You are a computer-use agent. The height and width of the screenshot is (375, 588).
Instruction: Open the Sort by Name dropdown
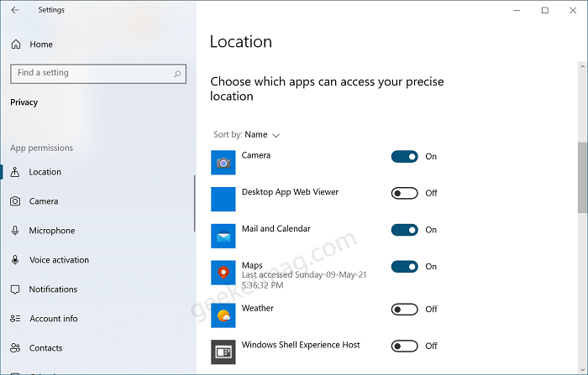(x=246, y=134)
